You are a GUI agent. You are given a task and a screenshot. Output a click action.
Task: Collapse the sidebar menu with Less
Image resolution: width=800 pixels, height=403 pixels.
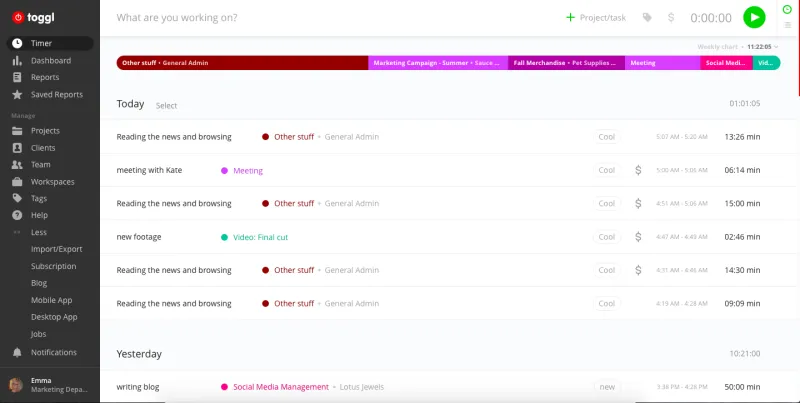tap(38, 232)
